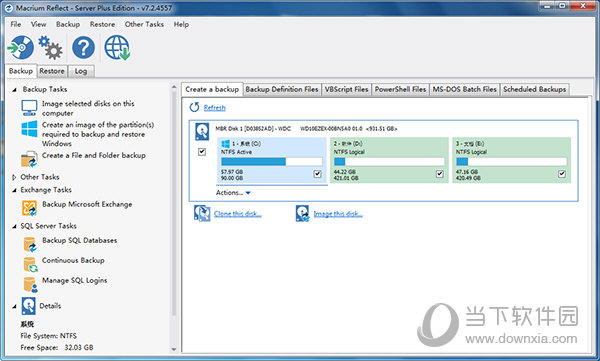The image size is (600, 361).
Task: Open the Other Tasks menu
Action: (144, 24)
